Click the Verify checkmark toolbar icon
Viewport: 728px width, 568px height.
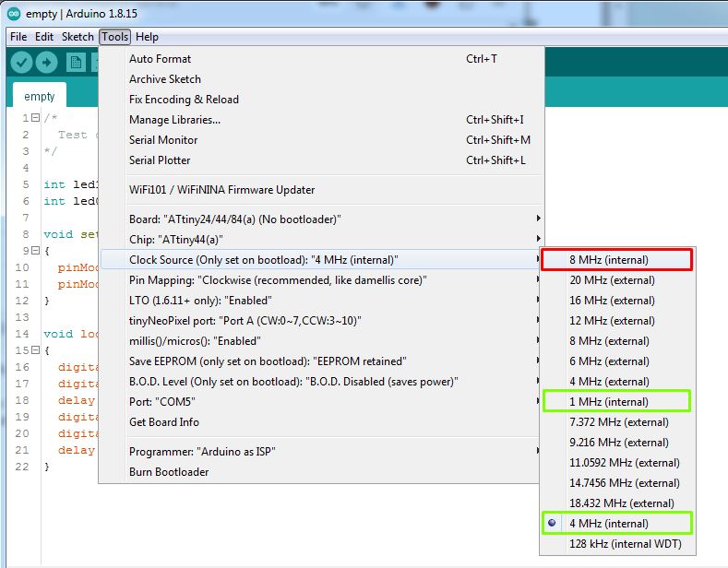click(21, 62)
